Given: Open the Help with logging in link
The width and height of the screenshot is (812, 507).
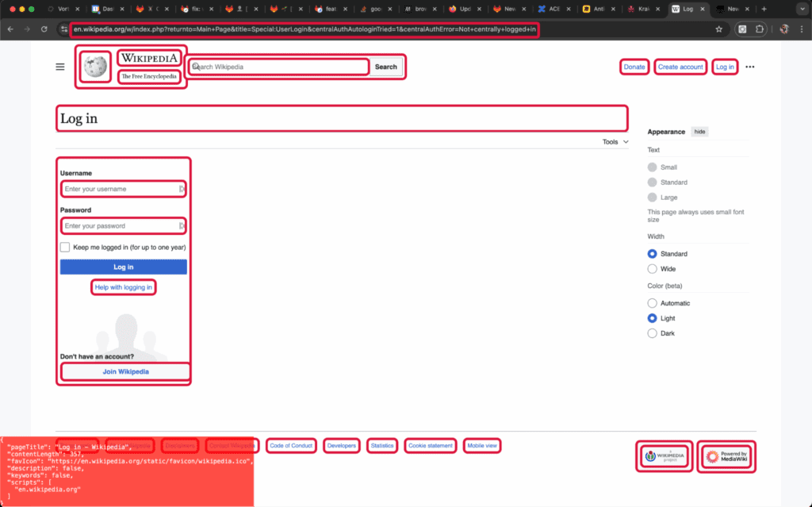Looking at the screenshot, I should tap(123, 286).
